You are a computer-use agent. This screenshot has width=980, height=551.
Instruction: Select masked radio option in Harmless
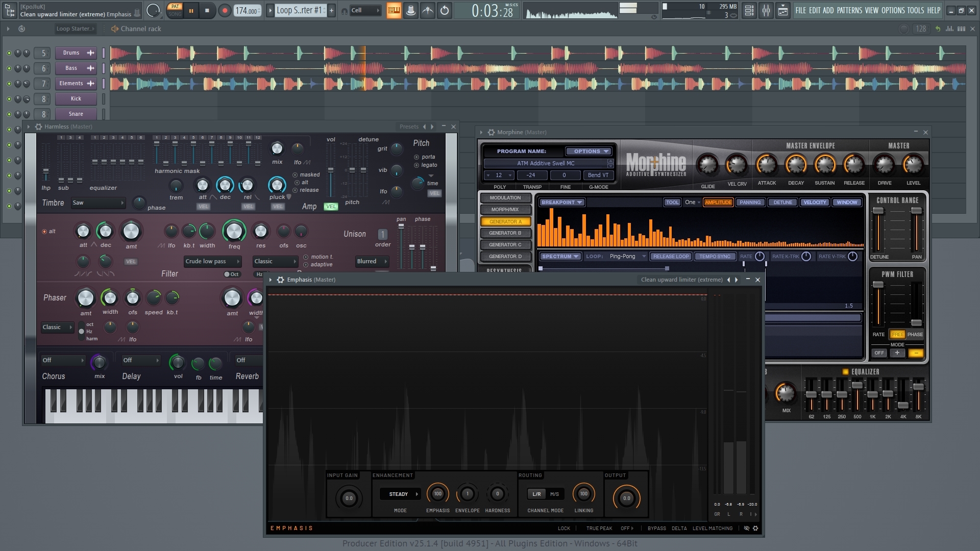tap(306, 175)
